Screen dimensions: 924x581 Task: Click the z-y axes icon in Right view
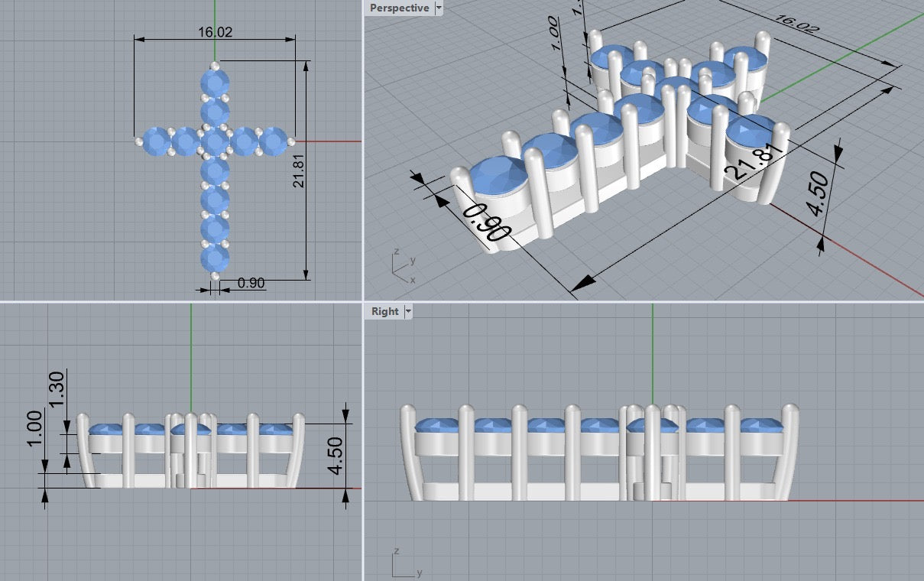[403, 563]
